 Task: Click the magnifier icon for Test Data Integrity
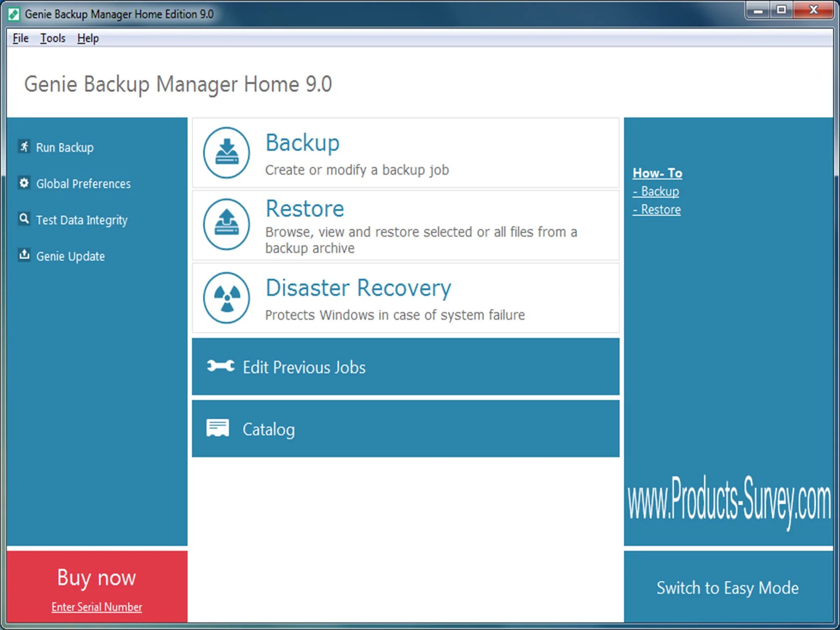tap(24, 219)
